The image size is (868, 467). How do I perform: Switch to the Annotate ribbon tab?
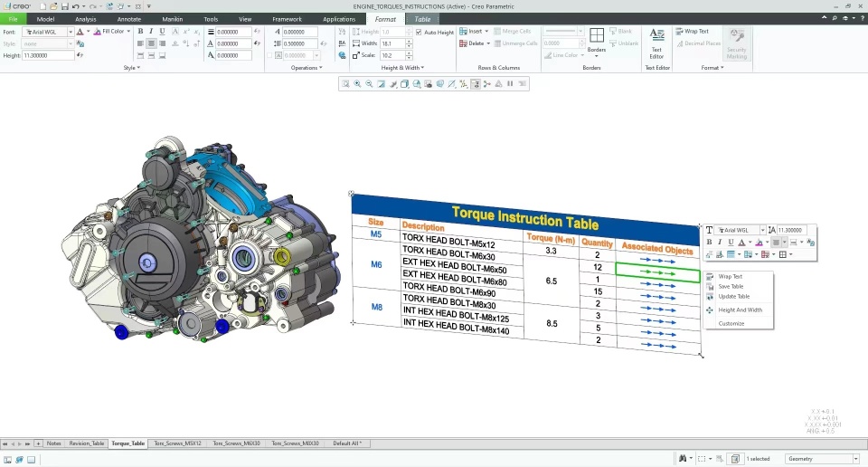128,19
